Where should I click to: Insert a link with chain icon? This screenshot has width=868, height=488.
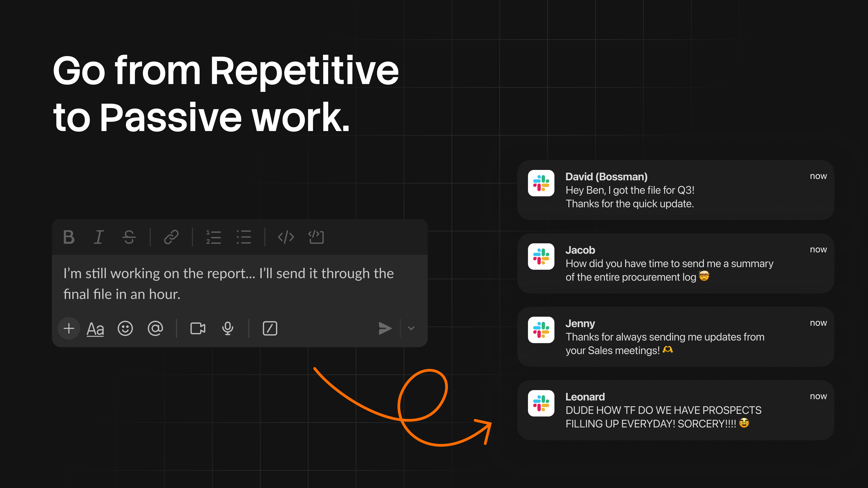click(x=171, y=237)
